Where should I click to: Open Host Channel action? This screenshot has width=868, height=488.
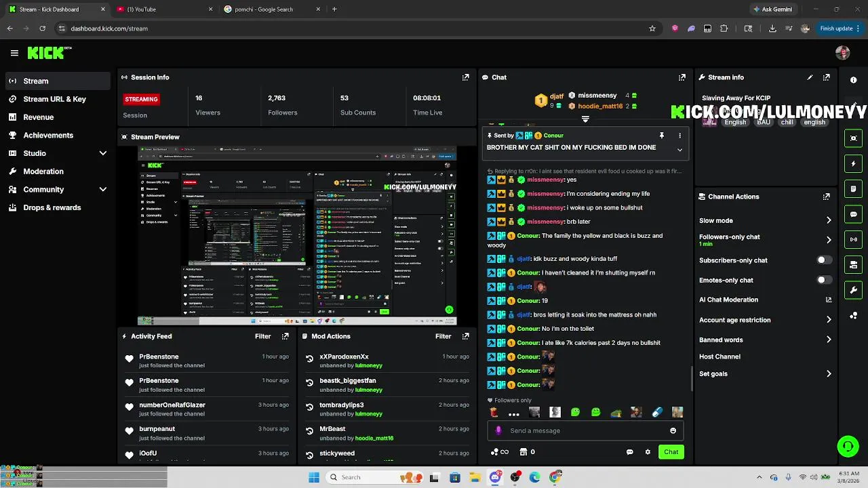719,357
